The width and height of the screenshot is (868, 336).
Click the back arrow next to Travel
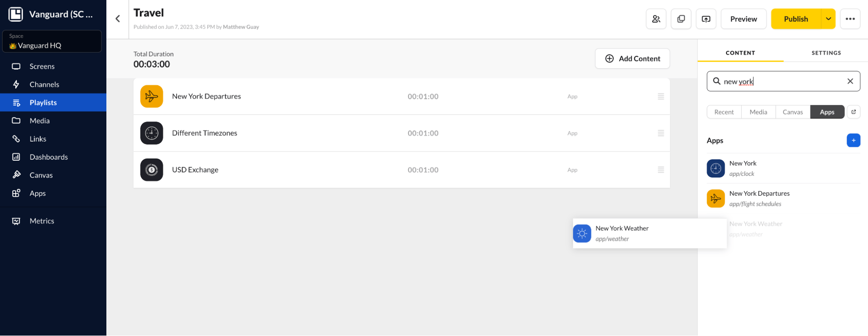coord(118,19)
